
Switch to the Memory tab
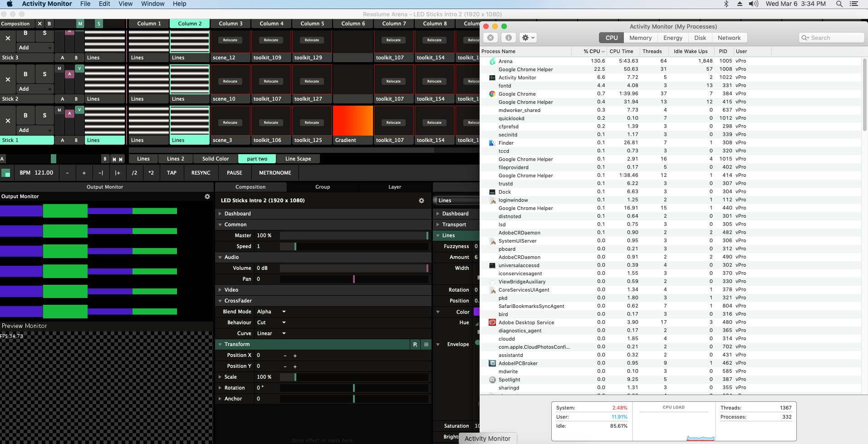click(640, 38)
